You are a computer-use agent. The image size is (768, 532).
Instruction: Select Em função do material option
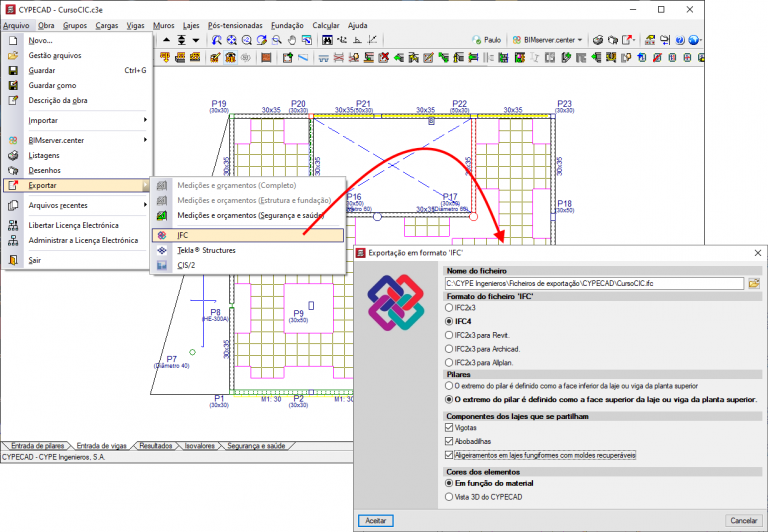449,483
